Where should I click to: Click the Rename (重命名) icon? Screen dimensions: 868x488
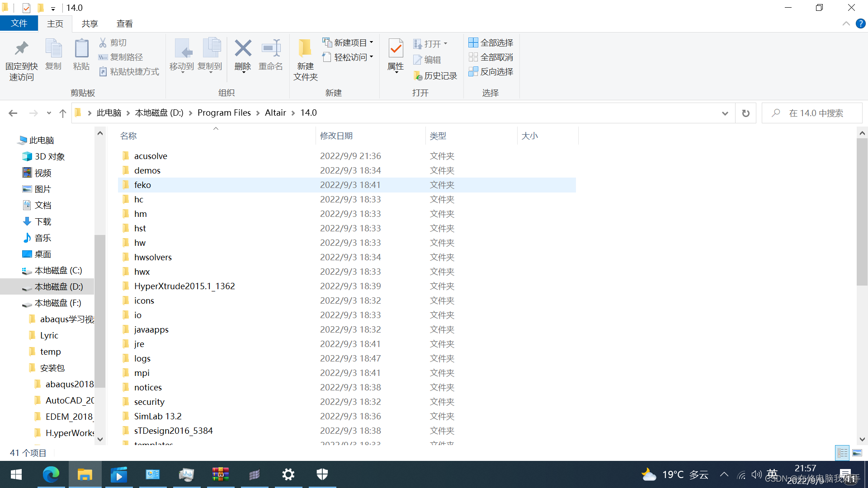click(271, 49)
